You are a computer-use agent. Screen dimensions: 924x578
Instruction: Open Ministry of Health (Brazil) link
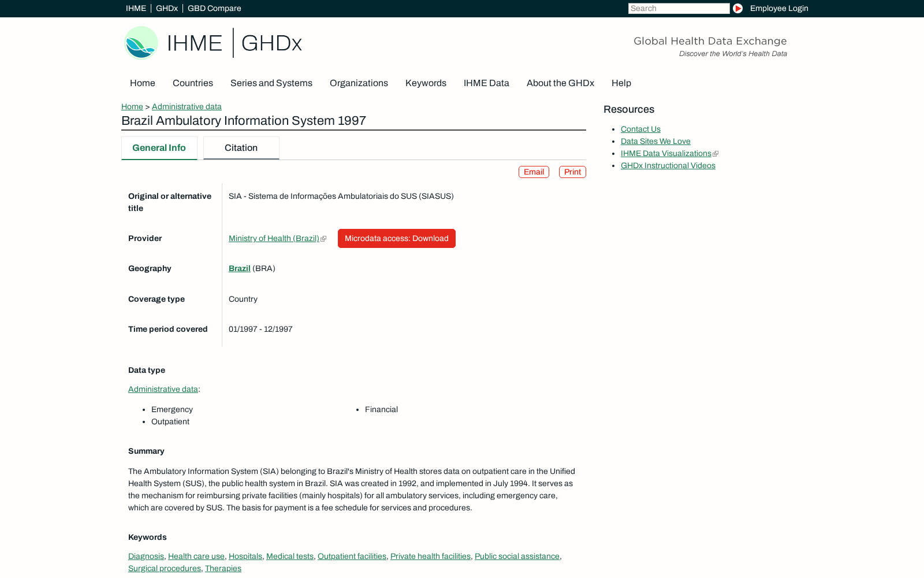(x=274, y=238)
